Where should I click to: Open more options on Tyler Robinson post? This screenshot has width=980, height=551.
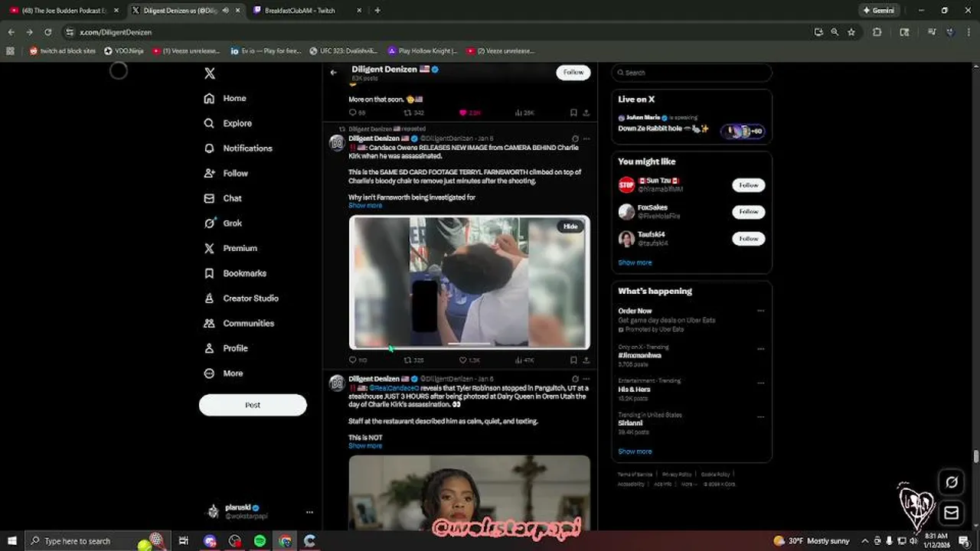pyautogui.click(x=586, y=379)
